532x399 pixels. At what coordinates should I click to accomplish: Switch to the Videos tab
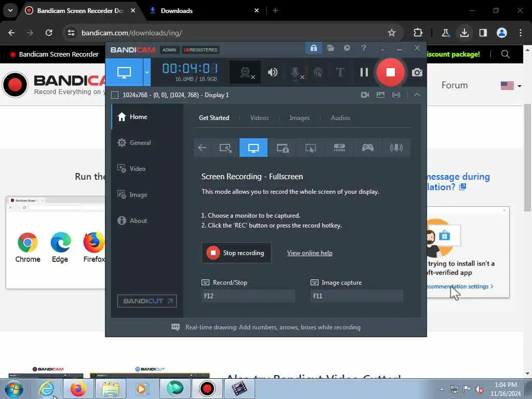(259, 118)
